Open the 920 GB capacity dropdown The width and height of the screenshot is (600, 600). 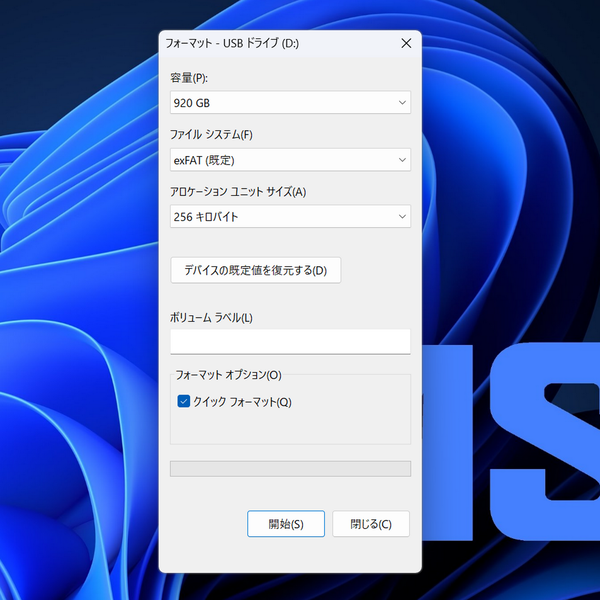pyautogui.click(x=280, y=103)
